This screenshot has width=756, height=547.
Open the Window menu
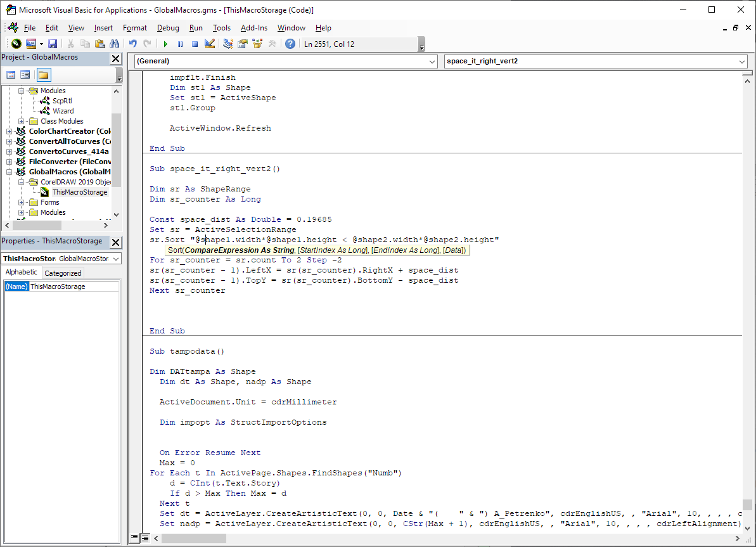click(292, 28)
